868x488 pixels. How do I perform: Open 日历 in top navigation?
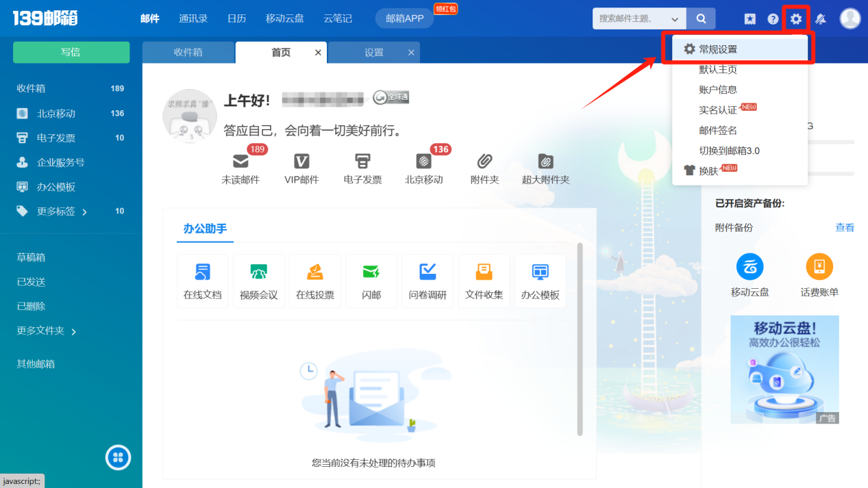pyautogui.click(x=236, y=18)
